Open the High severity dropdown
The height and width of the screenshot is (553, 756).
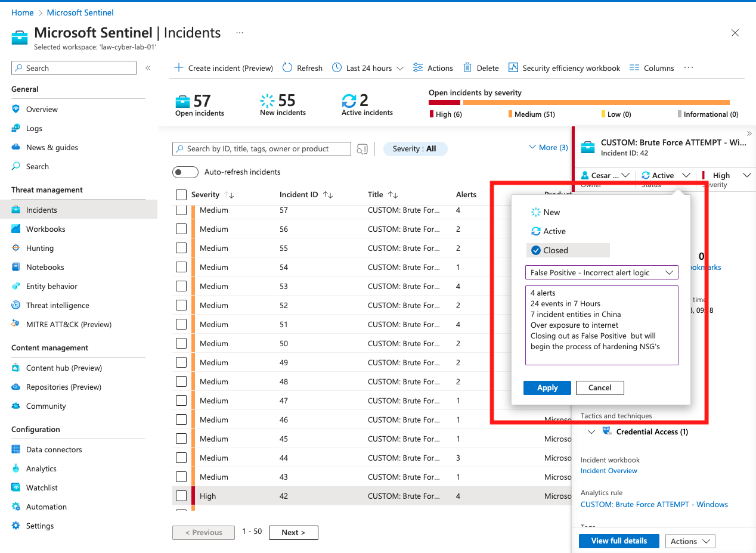pyautogui.click(x=726, y=175)
